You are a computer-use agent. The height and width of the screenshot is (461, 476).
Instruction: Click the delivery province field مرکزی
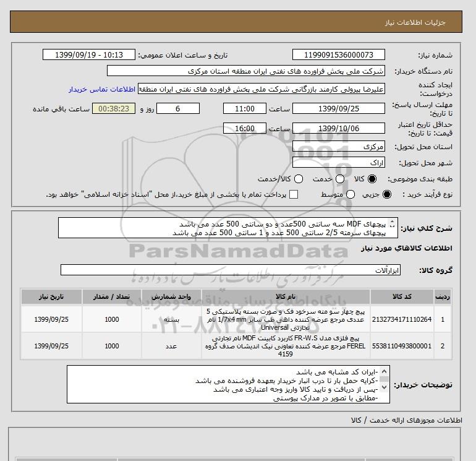339,147
